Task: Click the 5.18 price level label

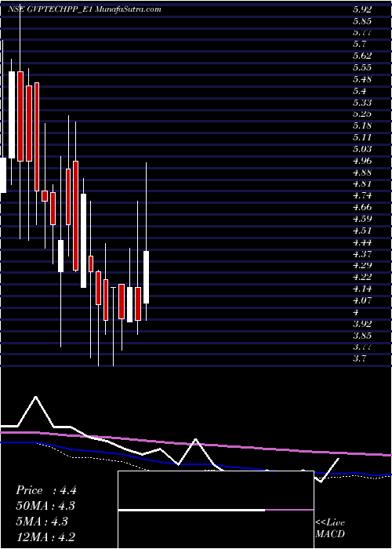Action: pyautogui.click(x=362, y=125)
